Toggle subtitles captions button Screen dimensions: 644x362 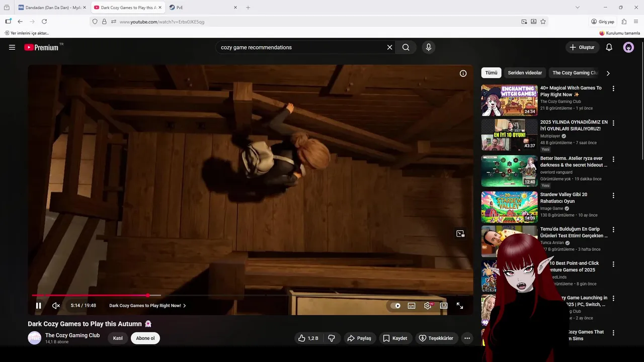pos(412,305)
